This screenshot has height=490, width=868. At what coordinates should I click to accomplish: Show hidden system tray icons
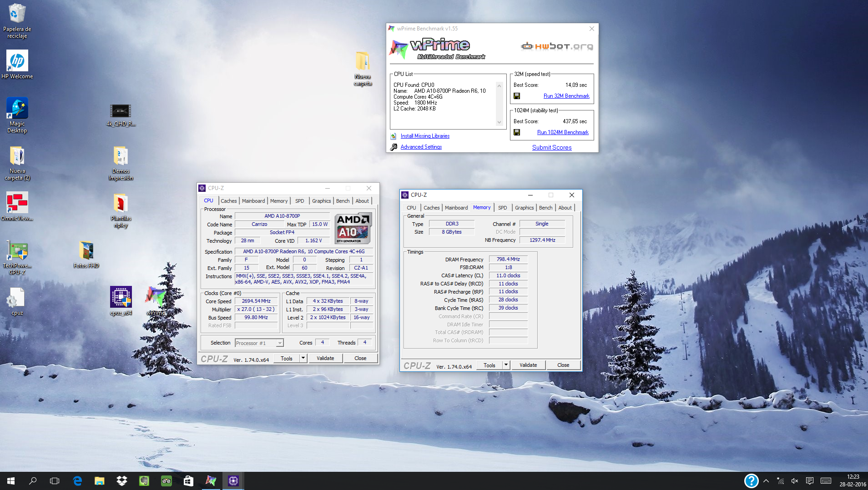pyautogui.click(x=766, y=481)
